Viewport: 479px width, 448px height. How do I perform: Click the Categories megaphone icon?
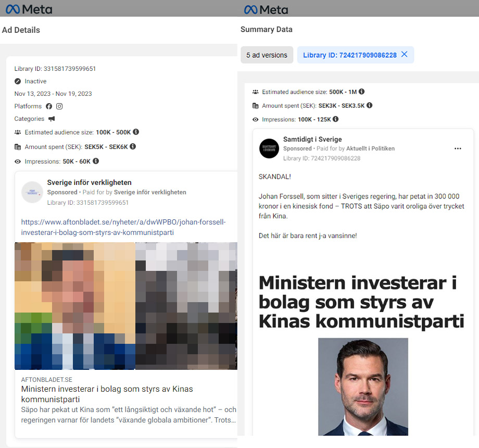(52, 119)
